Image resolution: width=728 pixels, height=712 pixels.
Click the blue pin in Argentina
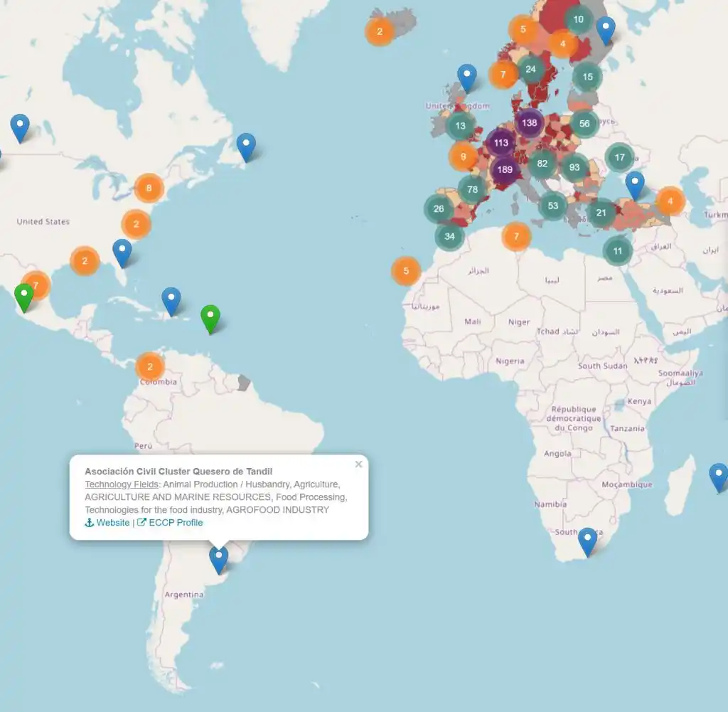coord(219,560)
